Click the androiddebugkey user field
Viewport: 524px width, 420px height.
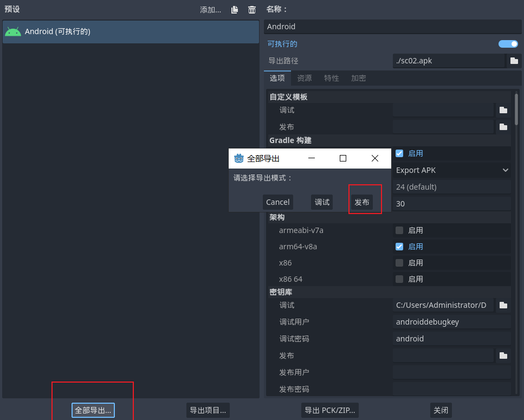point(452,322)
